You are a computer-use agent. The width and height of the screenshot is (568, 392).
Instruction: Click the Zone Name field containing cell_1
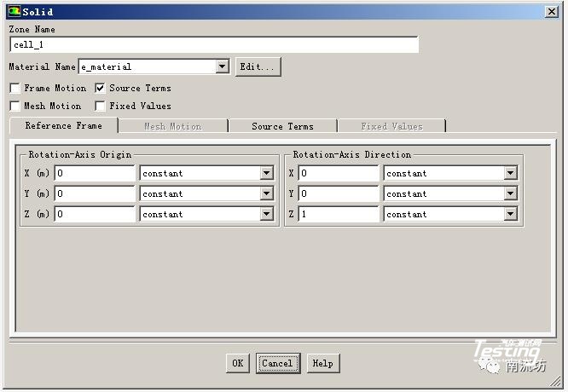tap(214, 44)
